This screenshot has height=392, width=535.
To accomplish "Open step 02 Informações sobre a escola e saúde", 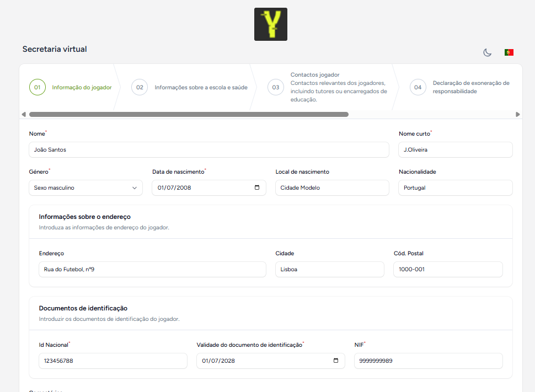I will (x=189, y=87).
